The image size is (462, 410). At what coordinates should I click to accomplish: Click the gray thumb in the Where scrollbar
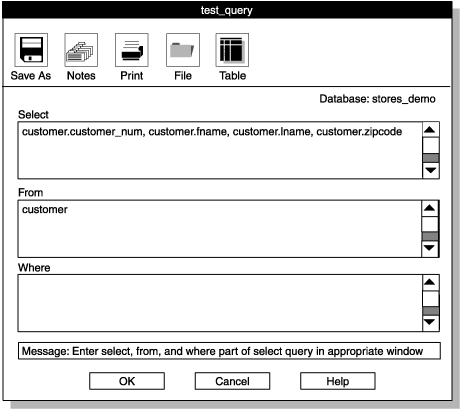coord(431,311)
